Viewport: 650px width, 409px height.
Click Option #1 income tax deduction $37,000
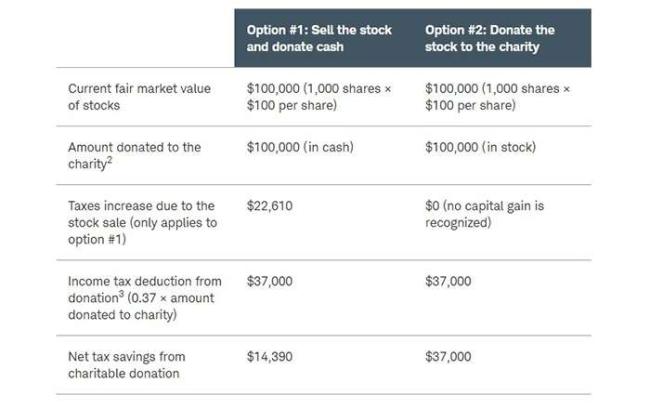coord(269,281)
